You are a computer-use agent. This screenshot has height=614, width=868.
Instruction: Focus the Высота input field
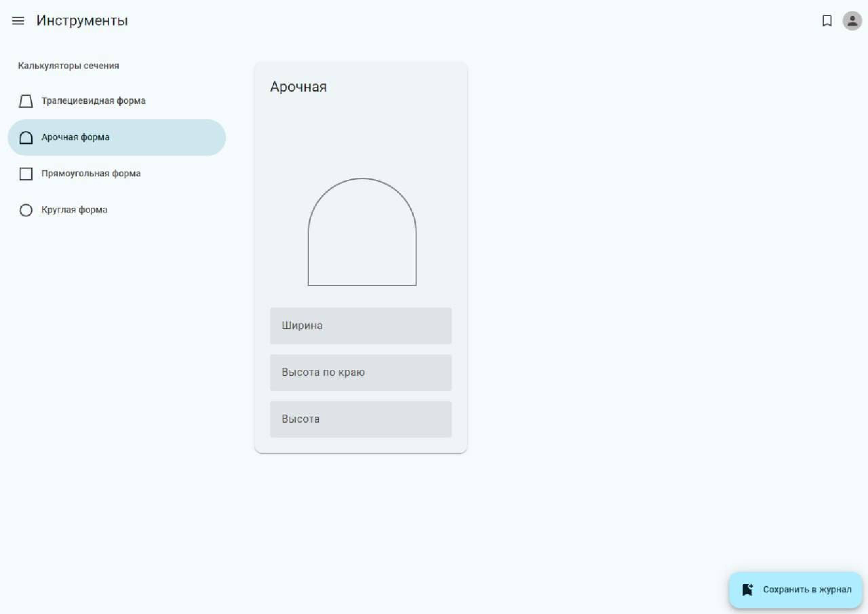(361, 419)
